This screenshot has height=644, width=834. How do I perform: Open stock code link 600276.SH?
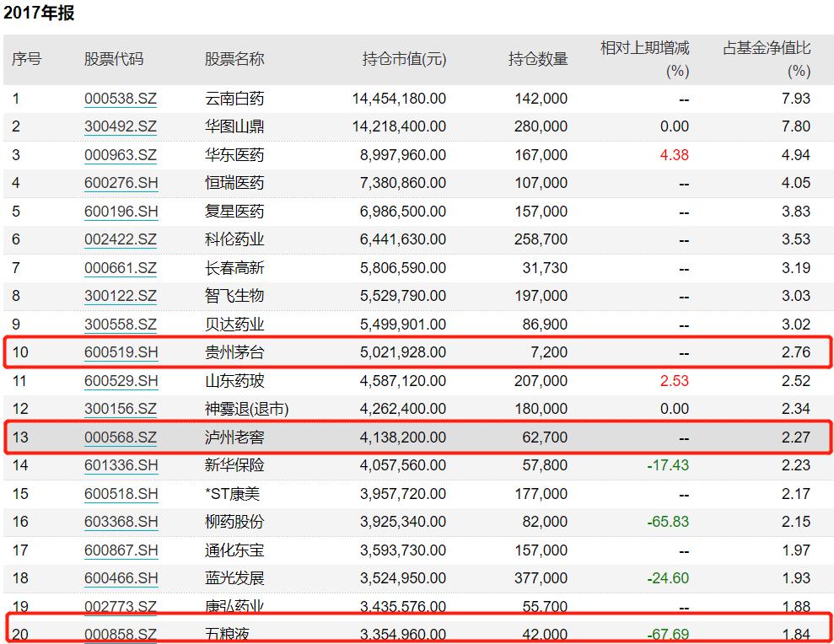click(x=121, y=183)
